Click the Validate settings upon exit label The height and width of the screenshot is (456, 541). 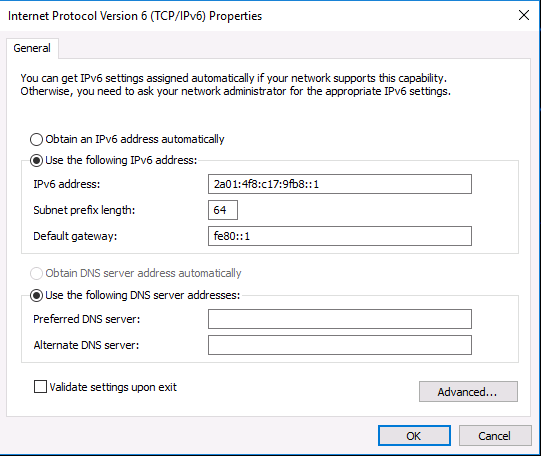(113, 387)
